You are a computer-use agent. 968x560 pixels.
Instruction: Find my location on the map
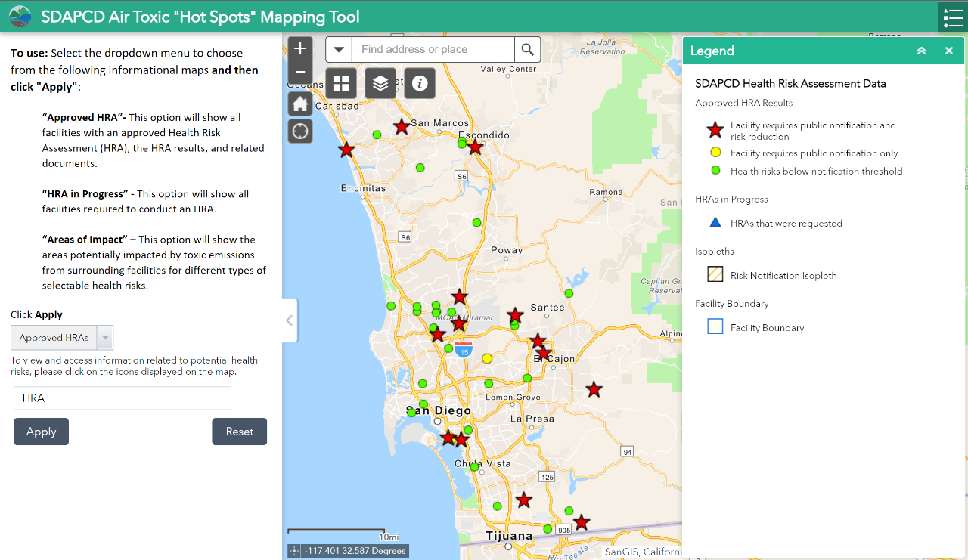[300, 131]
